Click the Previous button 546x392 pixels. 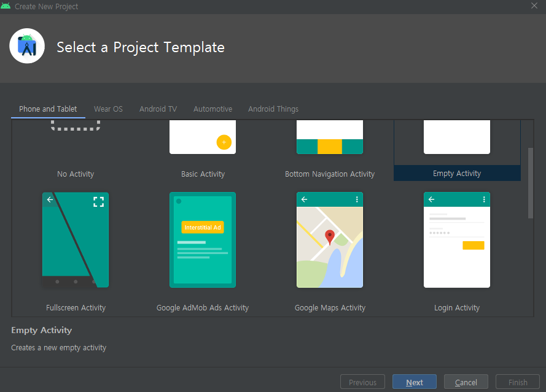[362, 382]
